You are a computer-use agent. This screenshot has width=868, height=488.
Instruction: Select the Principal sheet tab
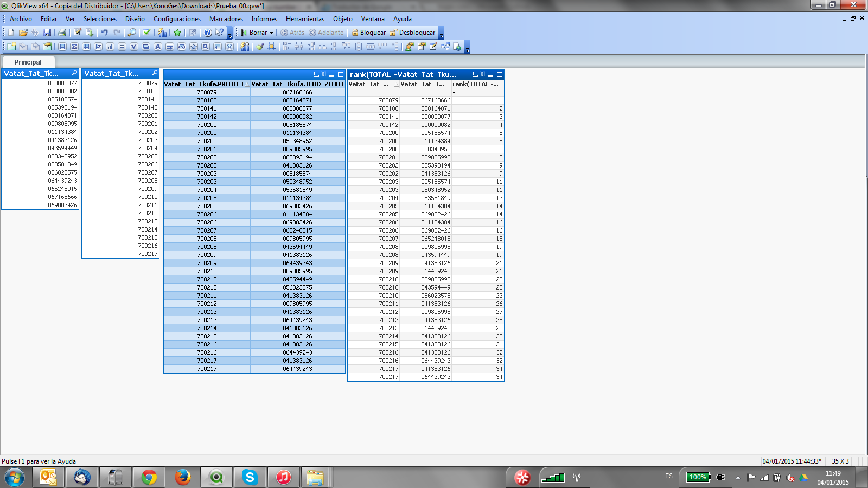point(28,62)
